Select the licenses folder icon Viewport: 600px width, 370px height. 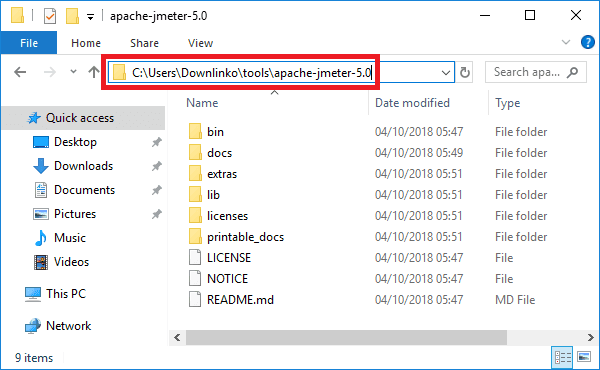tap(195, 215)
